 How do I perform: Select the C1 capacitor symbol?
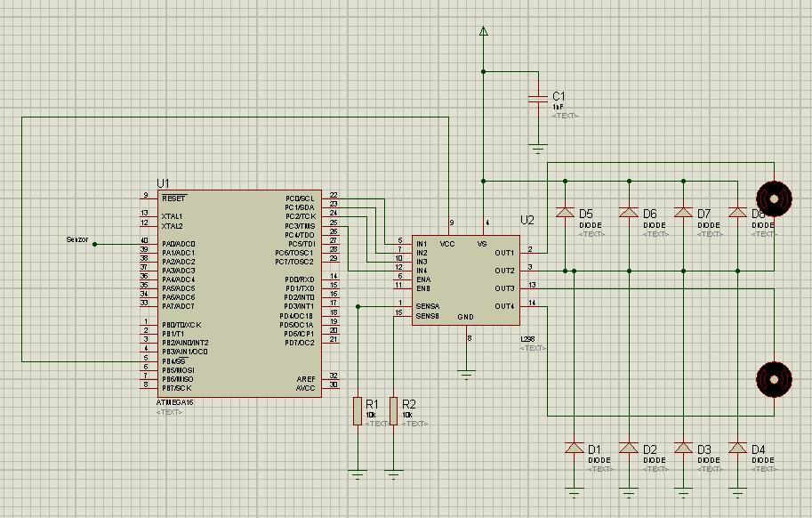(x=538, y=99)
